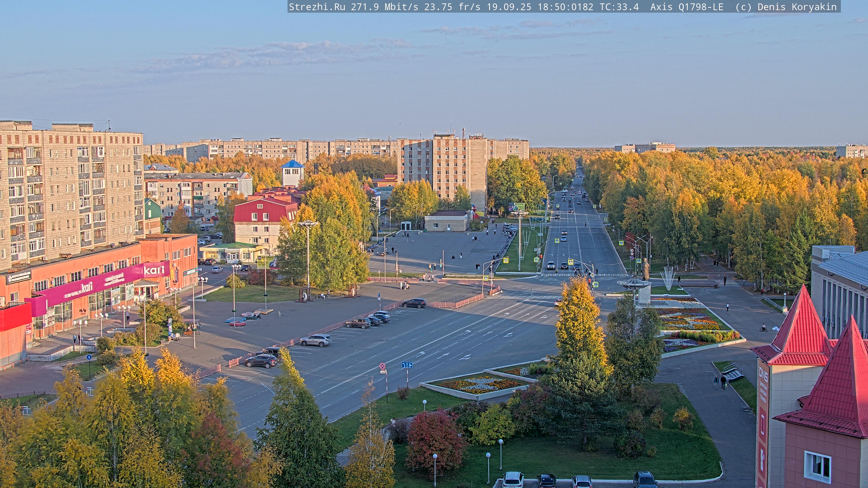Click the Strezhi.Ru text in overlay
Viewport: 868px width, 488px height.
tap(317, 7)
